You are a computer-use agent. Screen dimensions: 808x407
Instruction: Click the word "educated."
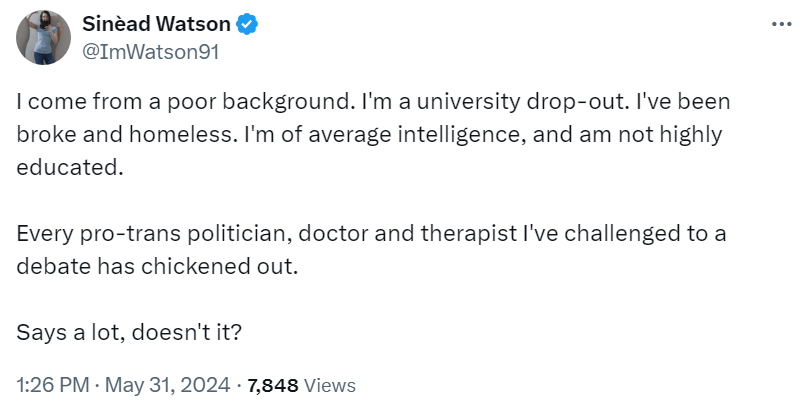pos(69,167)
